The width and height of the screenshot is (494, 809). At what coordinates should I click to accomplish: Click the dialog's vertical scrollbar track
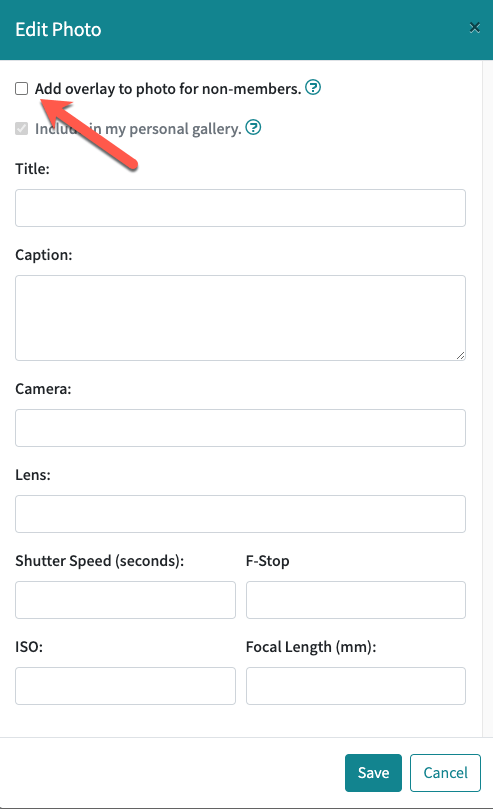pos(487,398)
